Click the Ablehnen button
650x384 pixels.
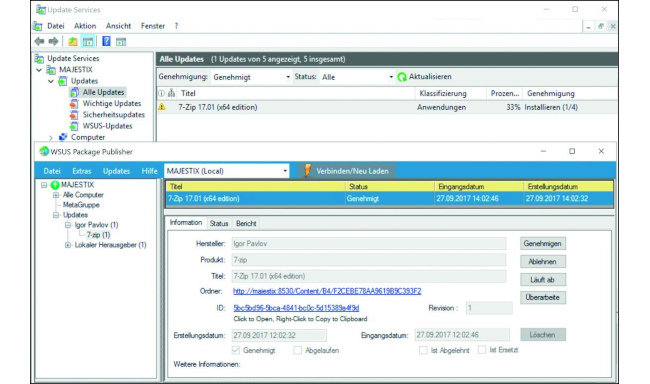click(543, 262)
